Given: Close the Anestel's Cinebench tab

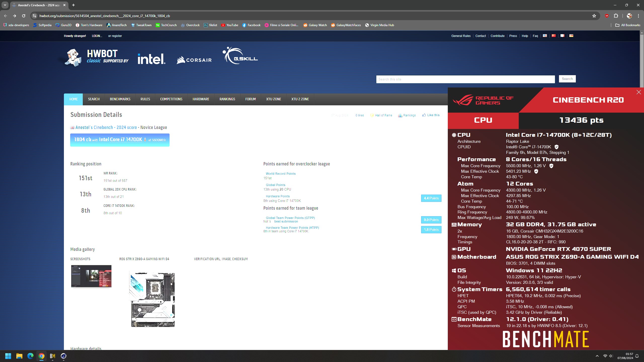Looking at the screenshot, I should point(64,5).
